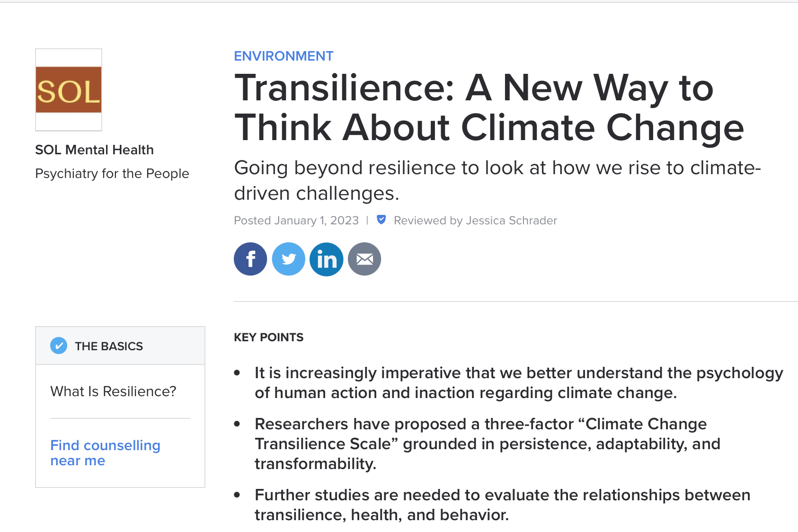798x532 pixels.
Task: Click the blue reviewed shield checkmark icon
Action: coord(381,220)
